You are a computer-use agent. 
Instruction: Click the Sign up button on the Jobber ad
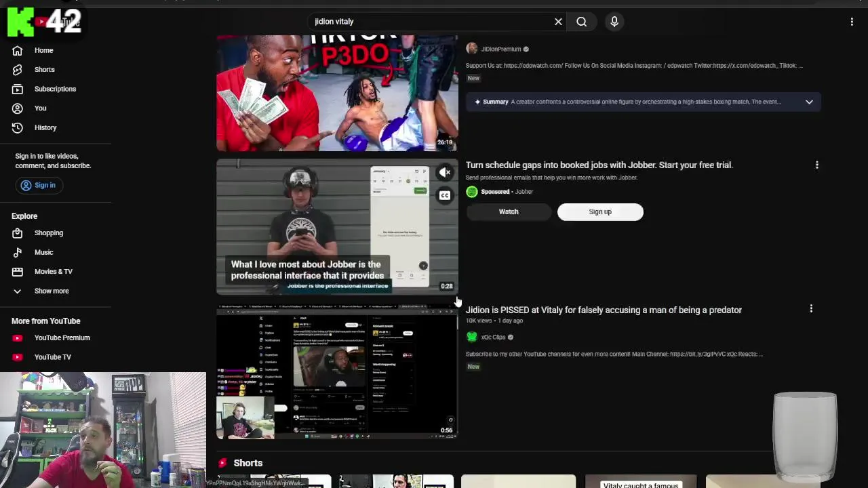(x=600, y=211)
